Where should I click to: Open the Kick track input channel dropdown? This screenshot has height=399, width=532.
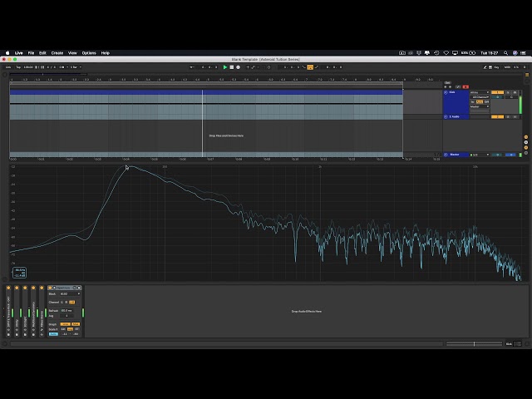[480, 97]
